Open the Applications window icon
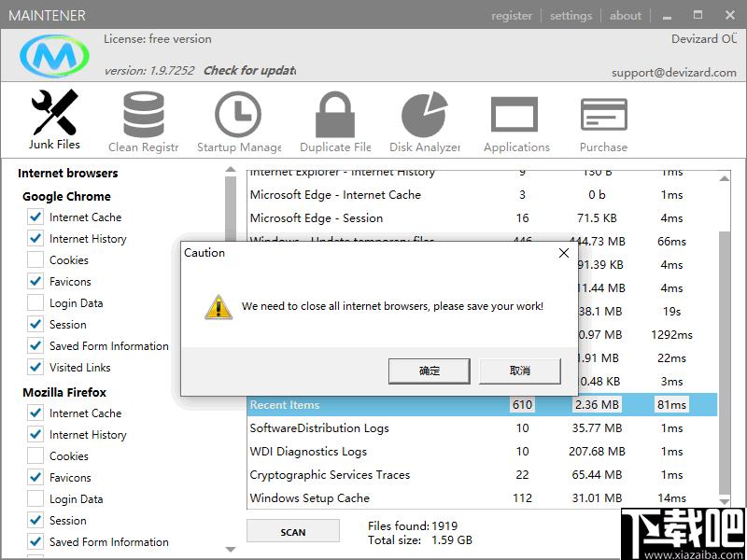Viewport: 747px width, 560px height. coord(514,114)
